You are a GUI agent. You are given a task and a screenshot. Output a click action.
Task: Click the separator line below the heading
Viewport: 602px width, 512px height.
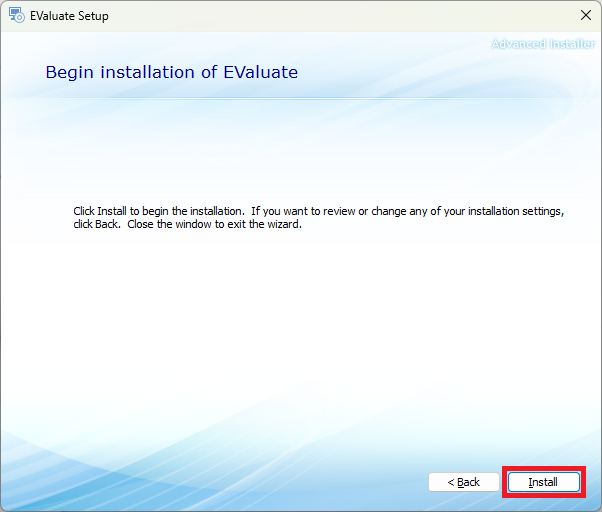pos(300,98)
